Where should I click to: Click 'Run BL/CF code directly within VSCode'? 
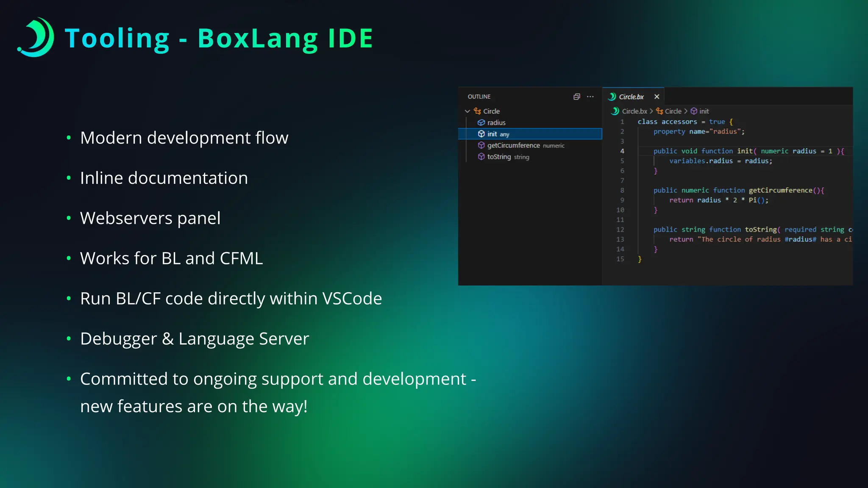(x=231, y=299)
